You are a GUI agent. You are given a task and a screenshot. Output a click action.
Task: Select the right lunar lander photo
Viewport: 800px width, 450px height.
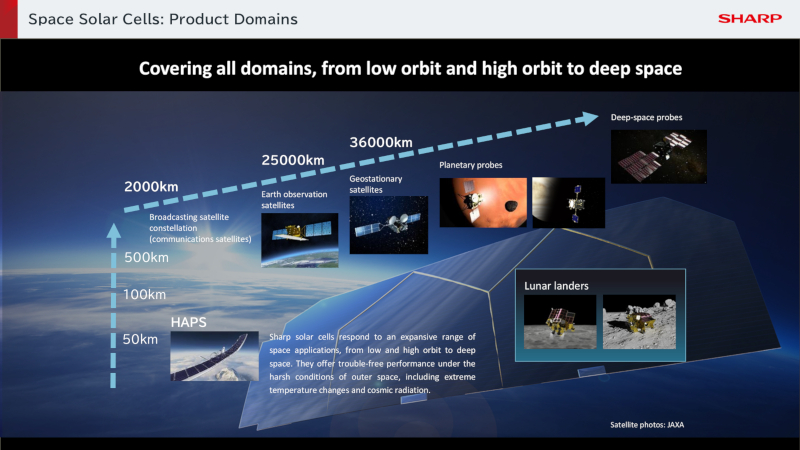coord(642,321)
